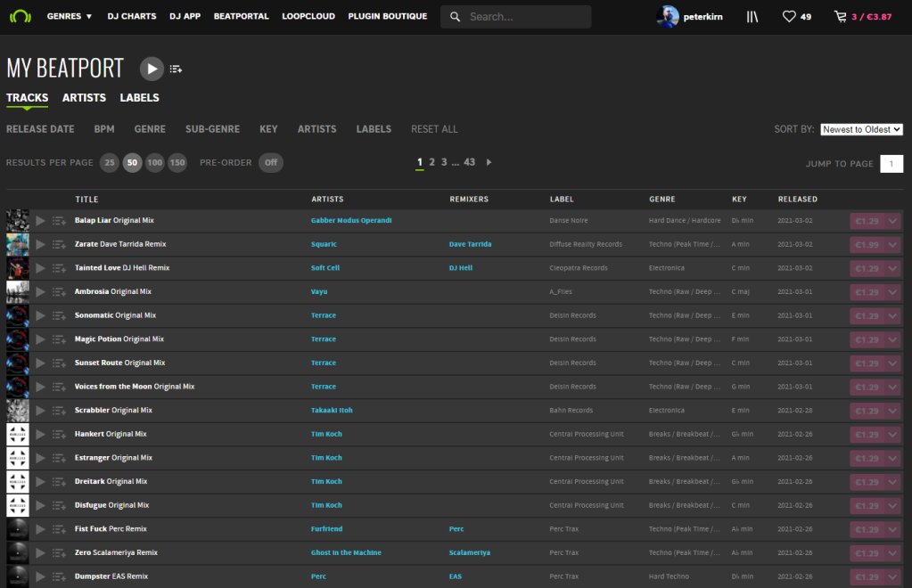Open the Sort By dropdown
912x588 pixels.
pos(861,129)
